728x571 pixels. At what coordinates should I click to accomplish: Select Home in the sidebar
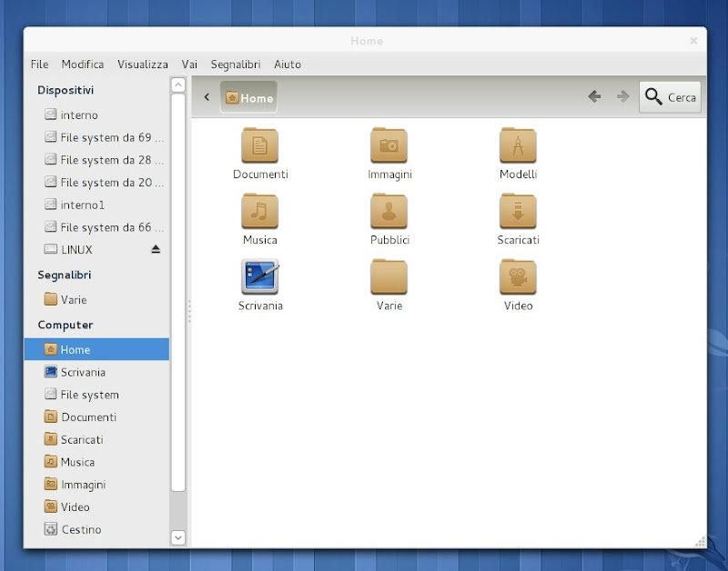point(96,349)
